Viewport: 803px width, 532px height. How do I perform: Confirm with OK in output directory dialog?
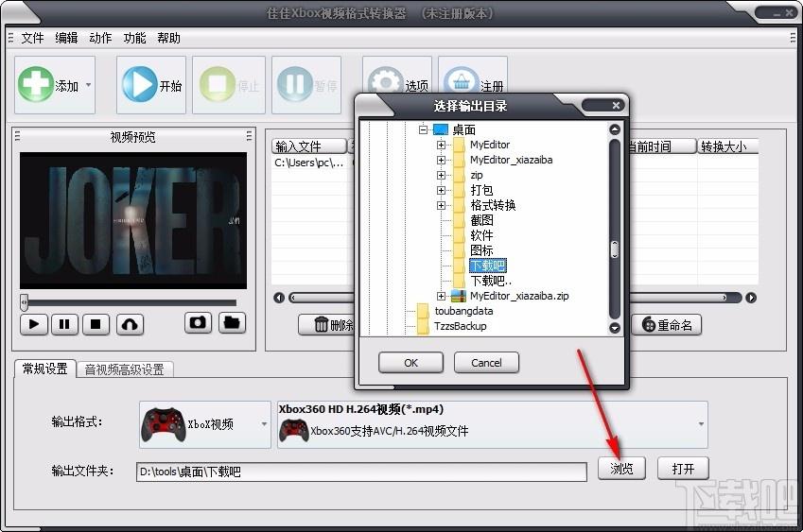[x=410, y=363]
